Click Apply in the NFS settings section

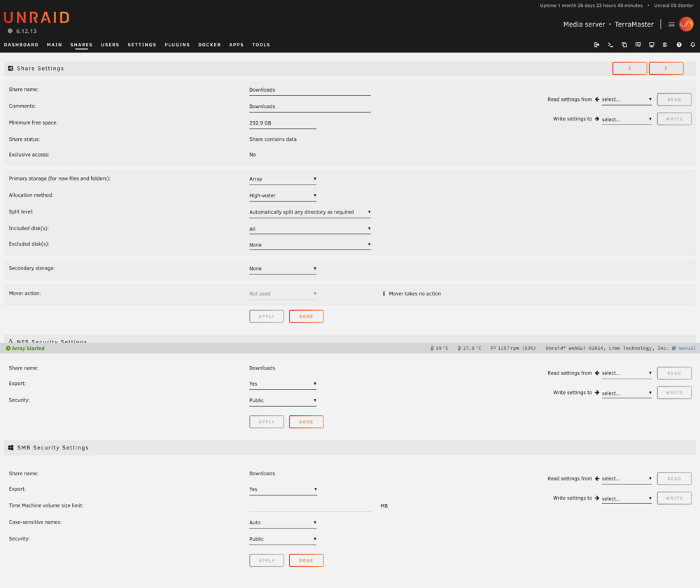(267, 421)
